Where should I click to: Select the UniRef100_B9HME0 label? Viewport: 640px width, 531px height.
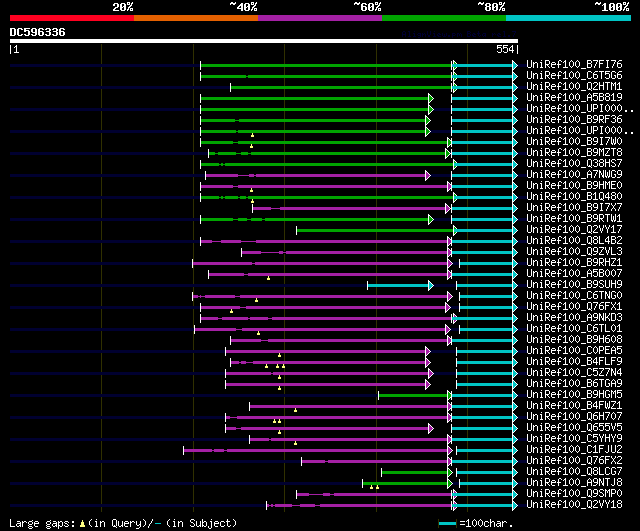574,186
